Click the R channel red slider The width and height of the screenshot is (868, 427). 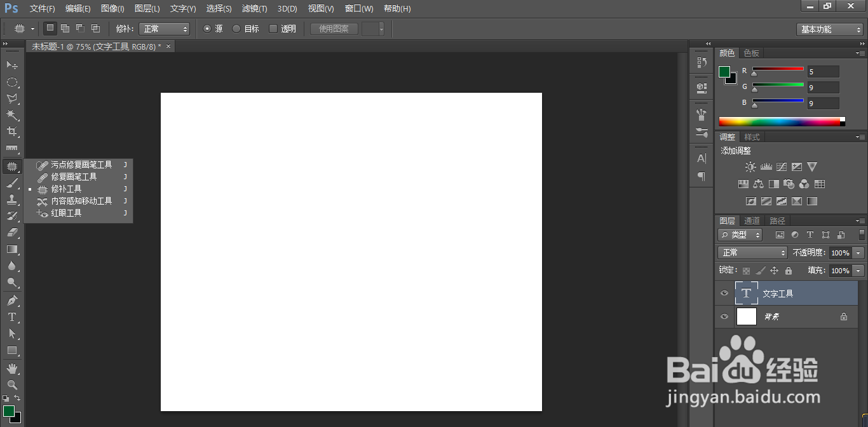(778, 70)
